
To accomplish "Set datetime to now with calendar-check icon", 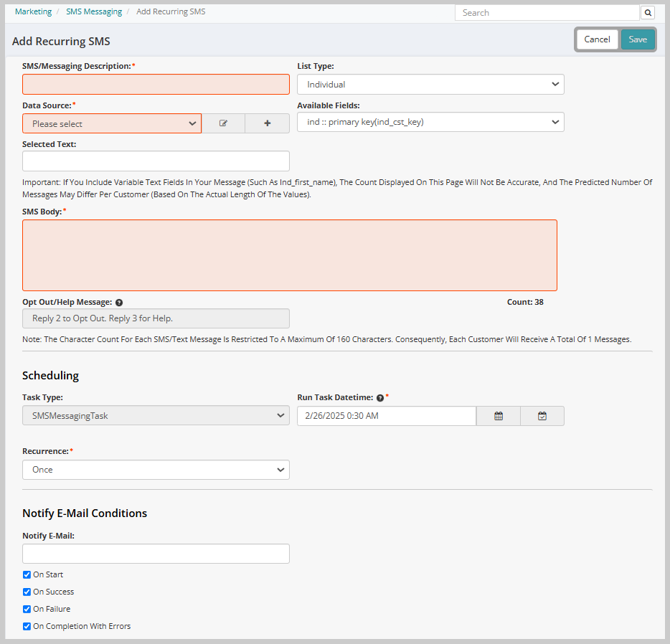I will click(x=542, y=416).
